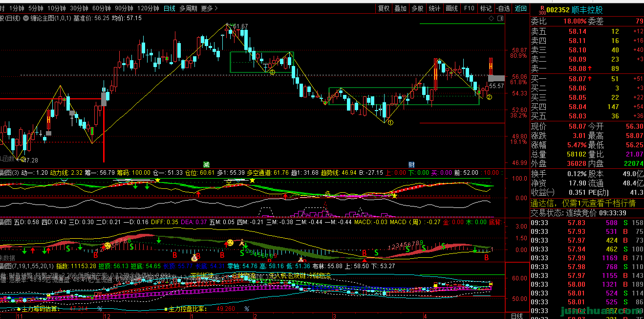Click the 61.87 high price label on the chart
Viewport: 644px width, 319px height.
pyautogui.click(x=240, y=26)
